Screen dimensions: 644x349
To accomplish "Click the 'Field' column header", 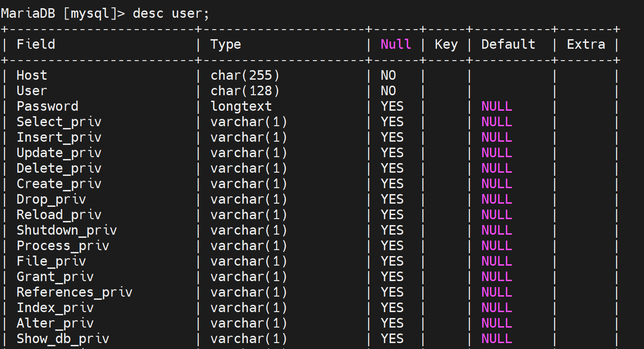I will [x=36, y=44].
